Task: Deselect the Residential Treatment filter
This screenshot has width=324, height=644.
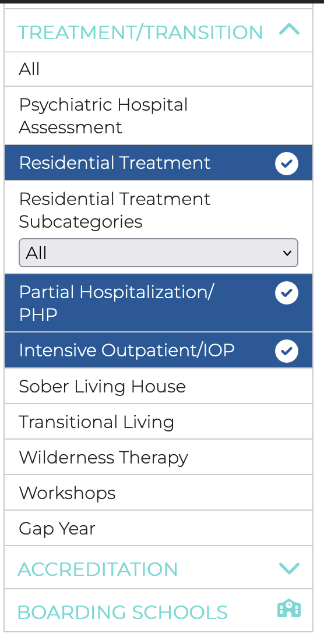Action: tap(159, 162)
